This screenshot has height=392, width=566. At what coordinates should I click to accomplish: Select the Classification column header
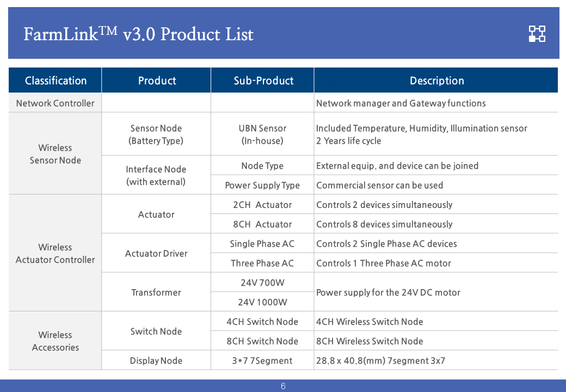56,81
